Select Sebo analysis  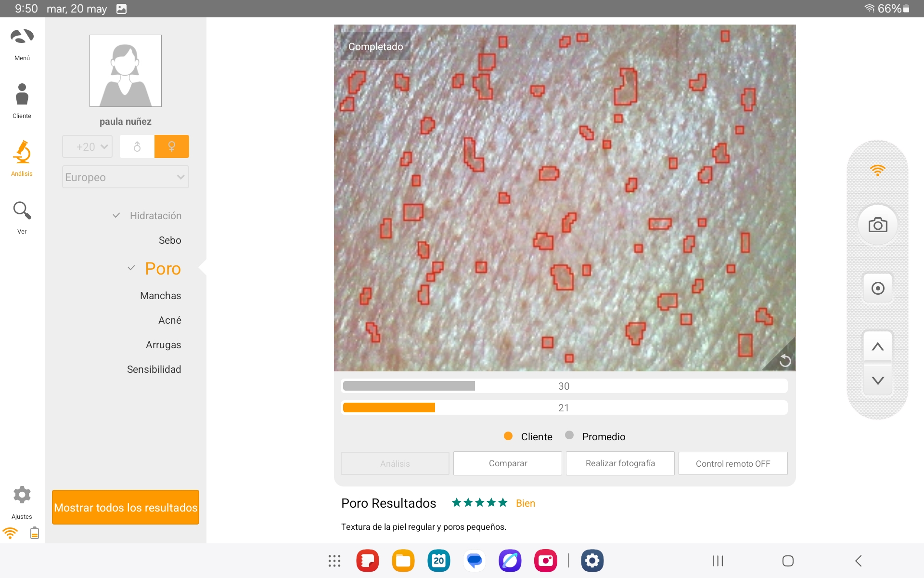click(170, 240)
